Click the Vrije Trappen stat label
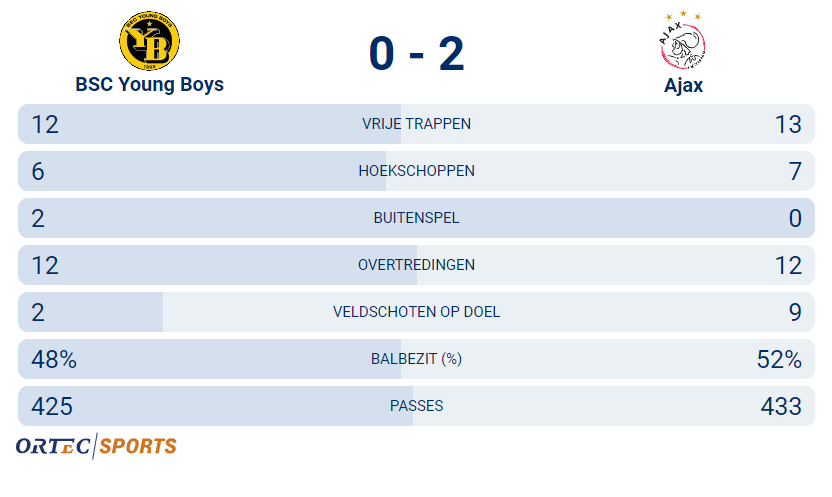Viewport: 832px width, 497px height. click(x=416, y=124)
